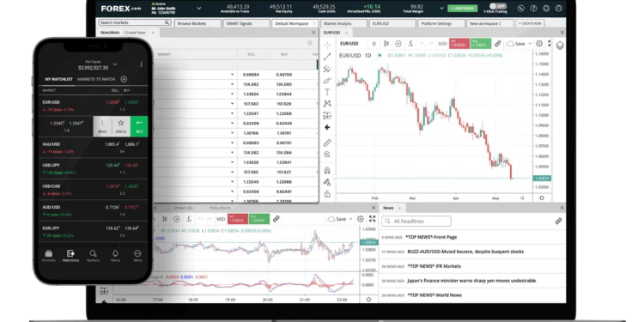Select the ruler measure tool
This screenshot has height=322, width=644.
point(327,143)
